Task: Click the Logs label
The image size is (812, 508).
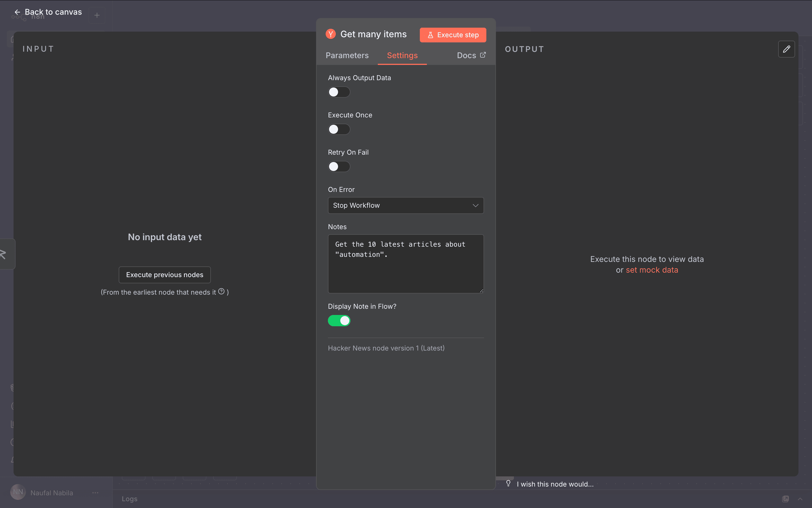Action: pos(129,499)
